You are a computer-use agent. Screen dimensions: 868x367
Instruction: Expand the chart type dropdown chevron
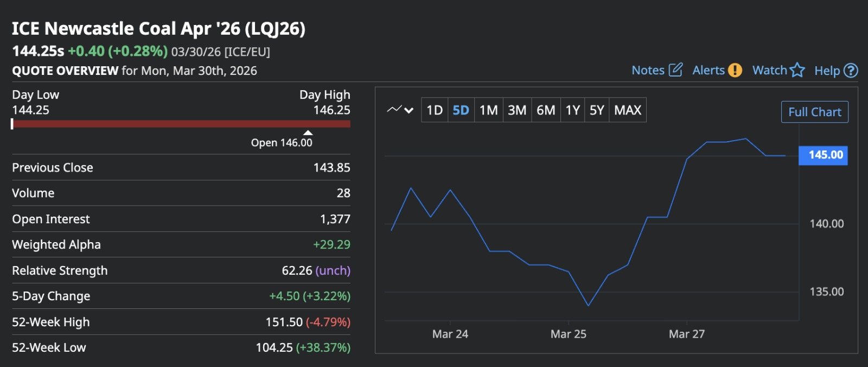(409, 110)
